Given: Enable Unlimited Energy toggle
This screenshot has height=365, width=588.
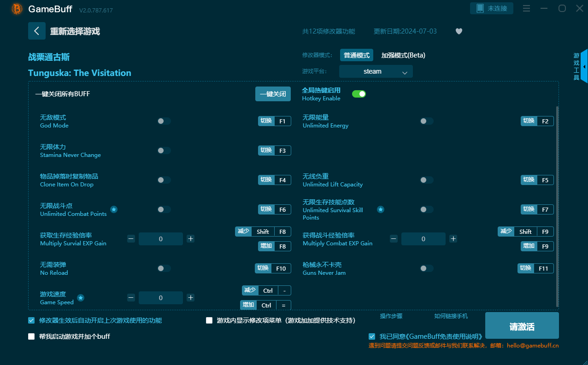Looking at the screenshot, I should (427, 121).
